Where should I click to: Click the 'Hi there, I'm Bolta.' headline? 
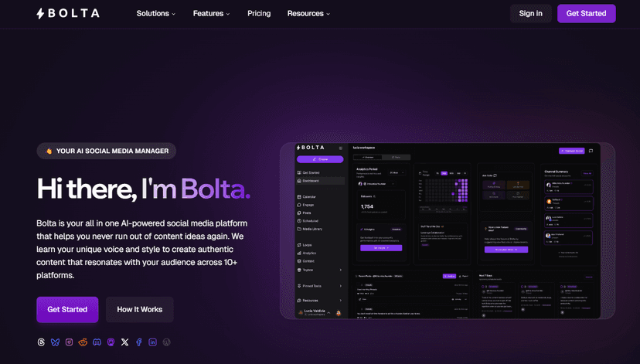[143, 189]
